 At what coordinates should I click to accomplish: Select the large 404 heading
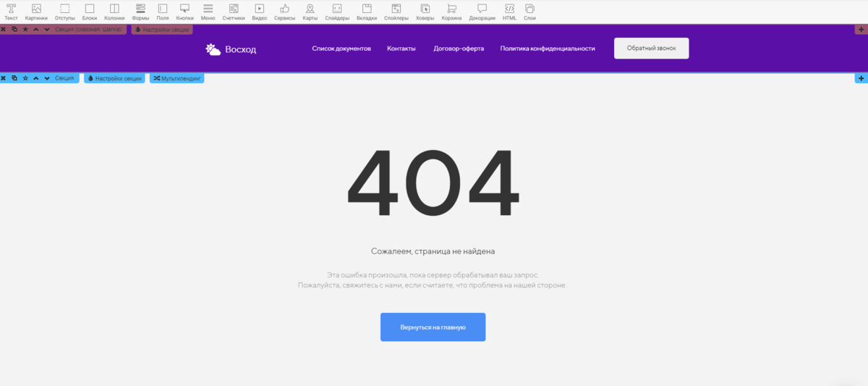click(x=433, y=182)
